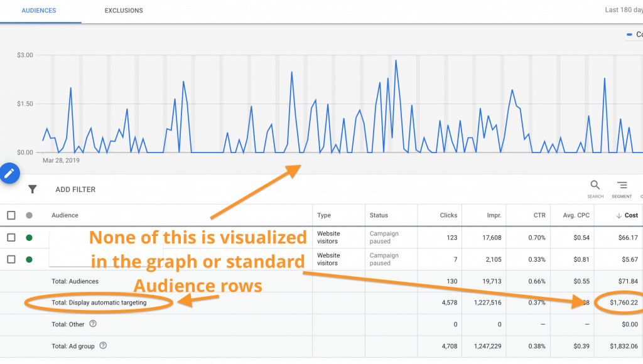Switch to the Exclusions tab
This screenshot has height=364, width=643.
(124, 11)
